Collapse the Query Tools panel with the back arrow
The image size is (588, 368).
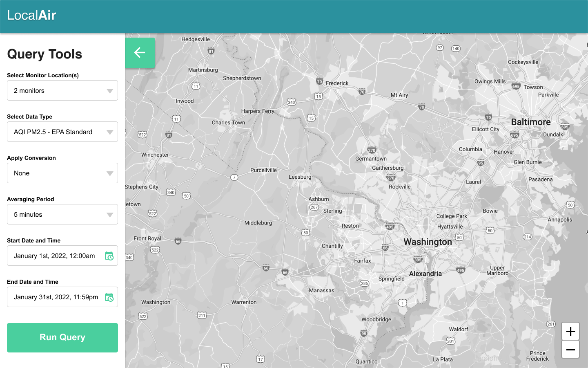pyautogui.click(x=140, y=53)
